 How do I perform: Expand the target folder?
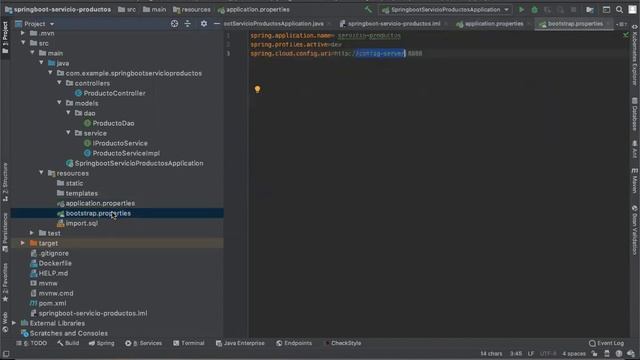click(x=23, y=243)
